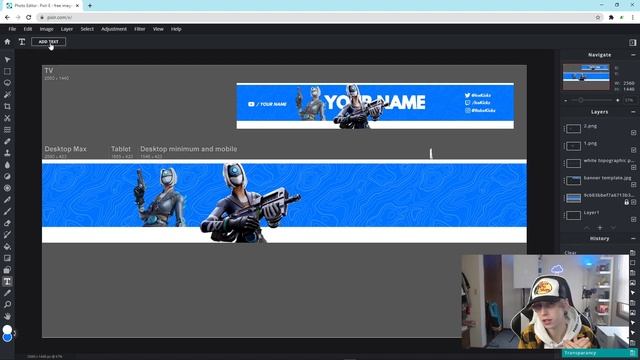This screenshot has height=360, width=640.
Task: Click the ADD TEXT button
Action: (49, 42)
